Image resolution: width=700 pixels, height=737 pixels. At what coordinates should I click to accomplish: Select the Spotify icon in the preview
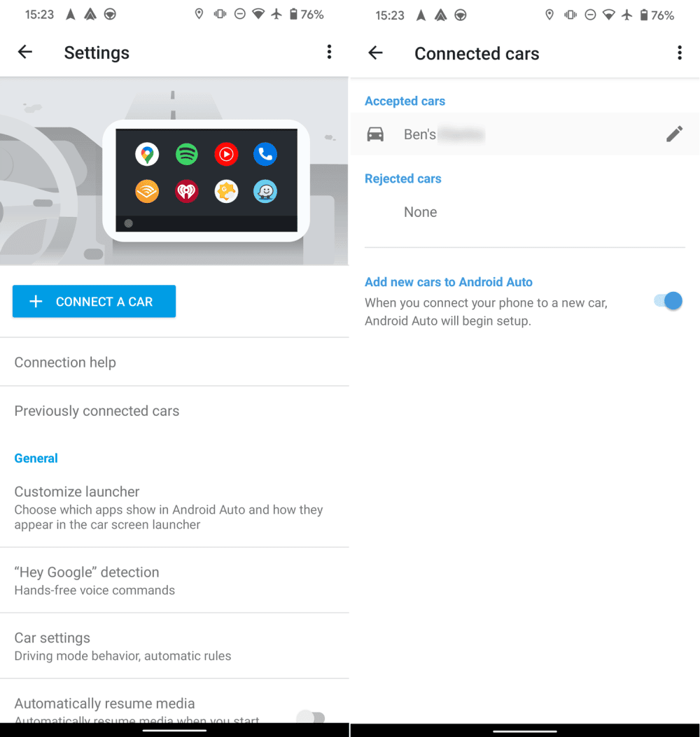tap(186, 155)
